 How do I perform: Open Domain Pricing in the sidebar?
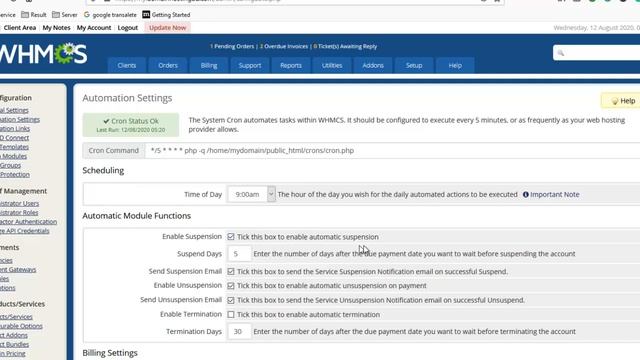point(13,353)
